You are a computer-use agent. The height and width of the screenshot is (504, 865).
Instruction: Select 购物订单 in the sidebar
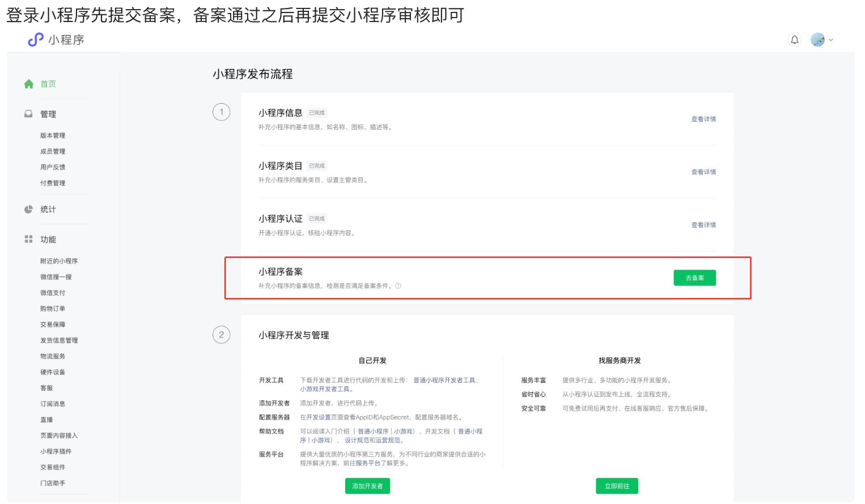coord(53,309)
